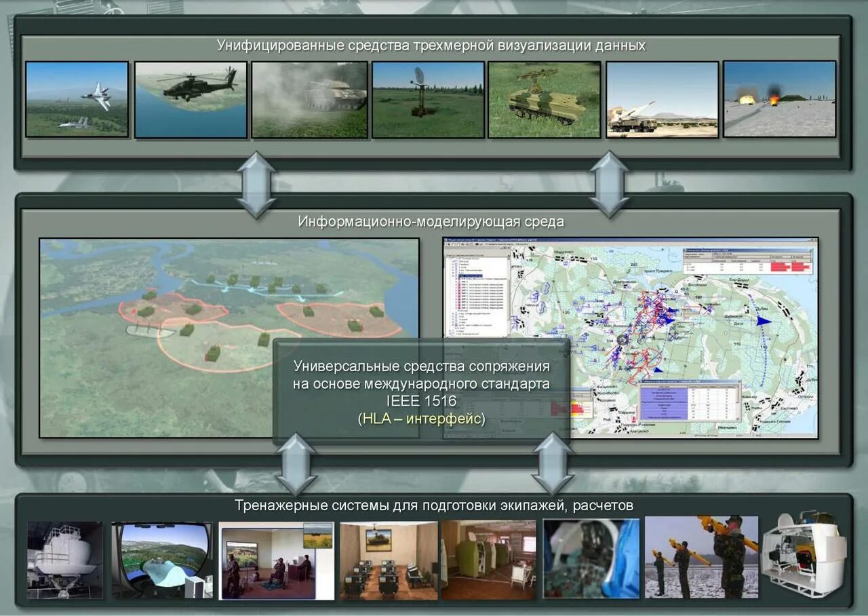
Task: Click the 'Тренажерные системы для подготовки экипажей, расчетов' heading
Action: point(434,505)
